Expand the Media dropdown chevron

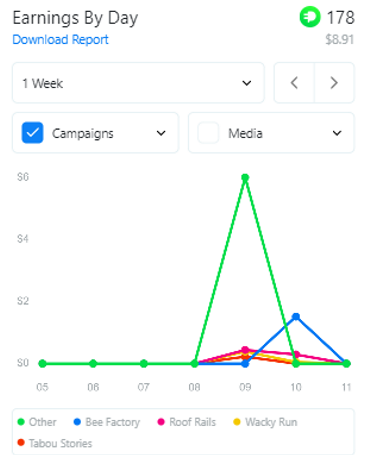[337, 133]
